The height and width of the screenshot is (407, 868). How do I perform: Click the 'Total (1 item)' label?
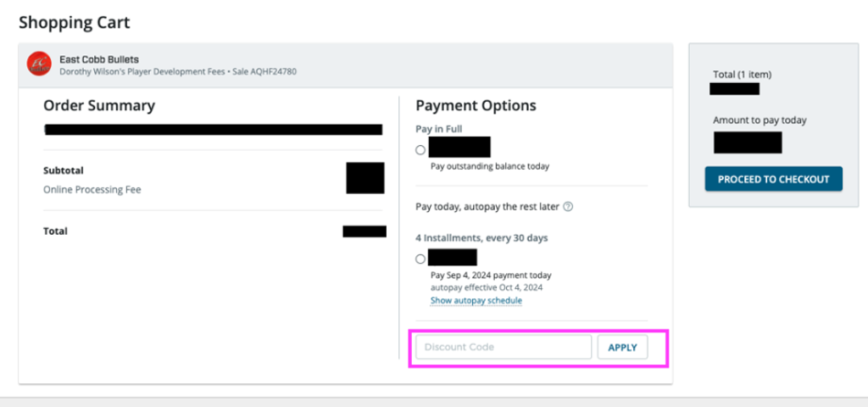coord(743,75)
